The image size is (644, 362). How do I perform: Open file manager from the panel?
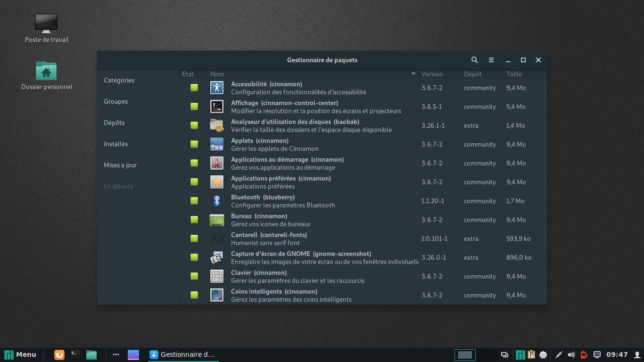[x=91, y=354]
